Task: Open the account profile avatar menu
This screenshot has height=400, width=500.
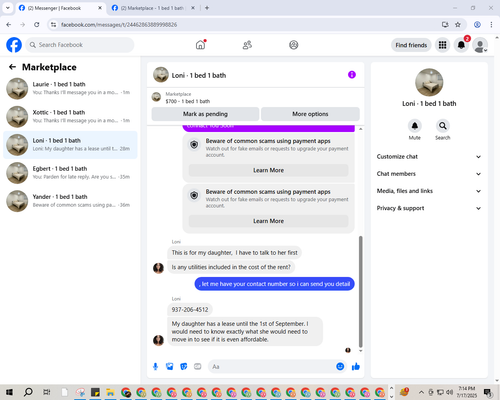Action: click(x=480, y=45)
